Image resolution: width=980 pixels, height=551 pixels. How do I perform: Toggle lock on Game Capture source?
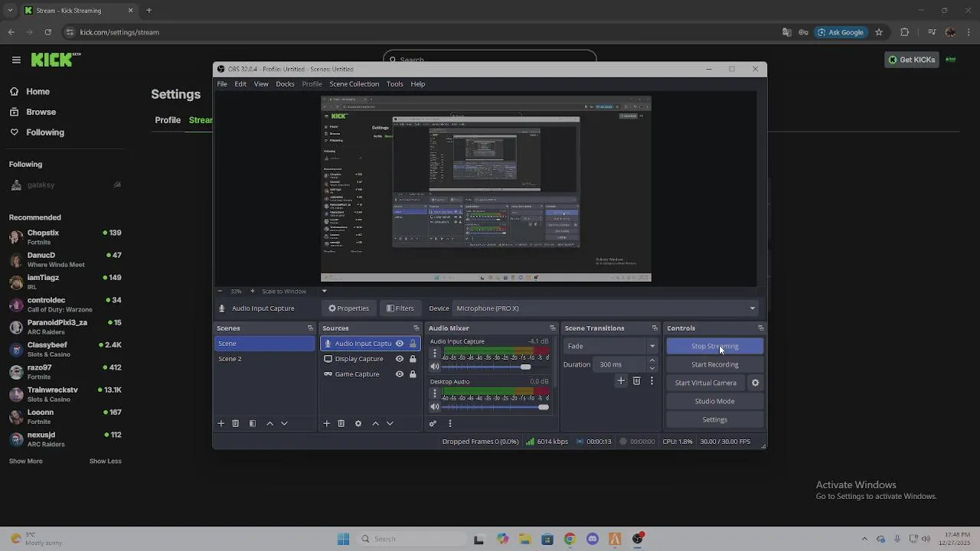(413, 374)
